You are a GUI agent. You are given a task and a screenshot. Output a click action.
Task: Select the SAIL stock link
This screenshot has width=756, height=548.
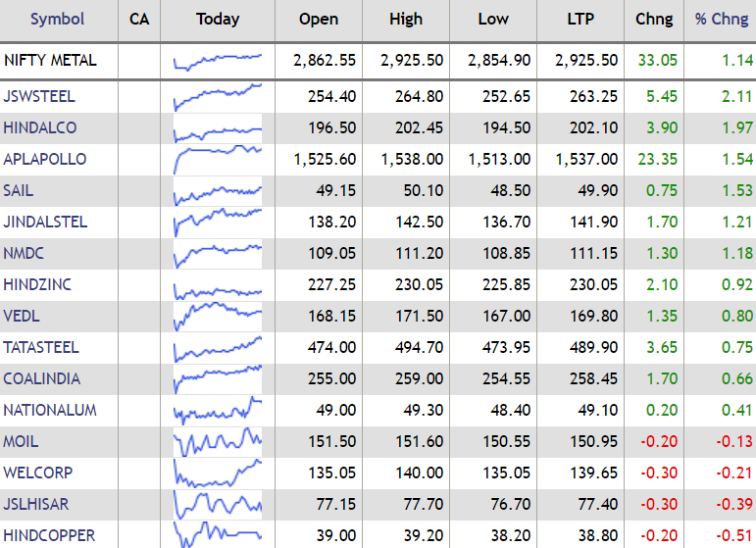[19, 190]
